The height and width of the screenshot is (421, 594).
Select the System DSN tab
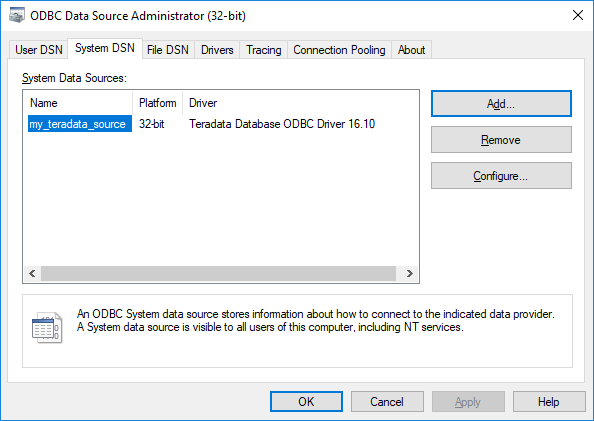[105, 49]
